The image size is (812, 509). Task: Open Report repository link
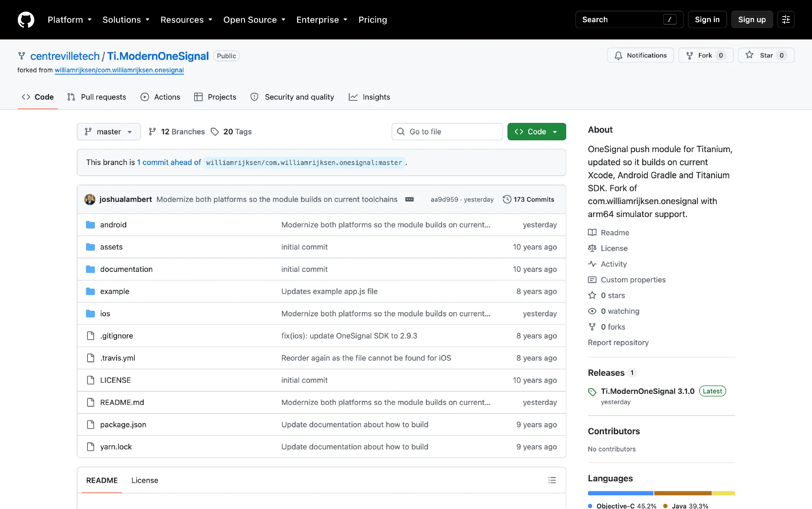(x=618, y=343)
